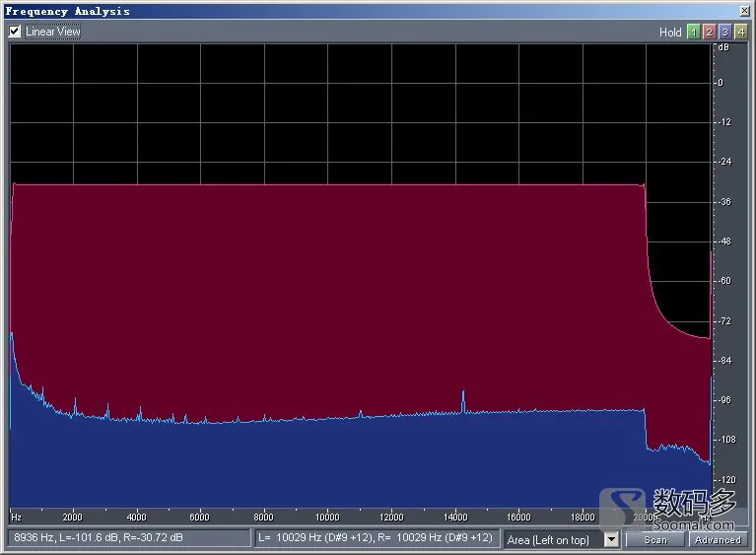Screen dimensions: 756x555
Task: Click Hold button 4 (yellow)
Action: pyautogui.click(x=740, y=32)
